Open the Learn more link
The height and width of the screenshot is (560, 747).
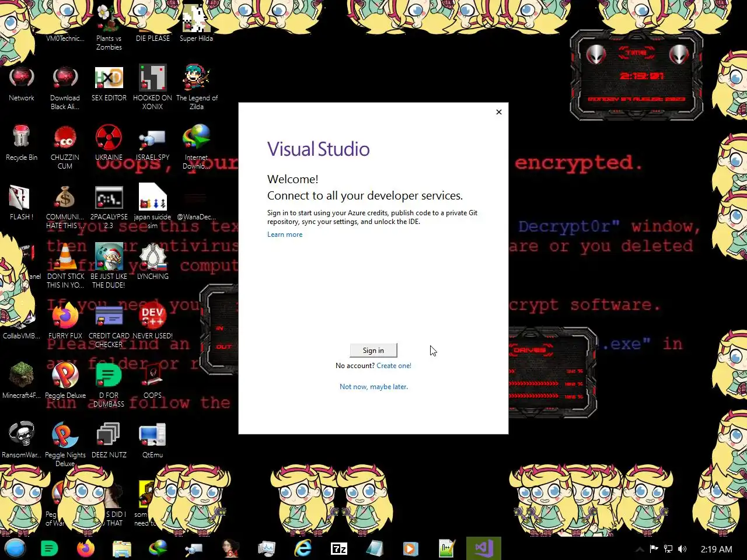coord(285,235)
